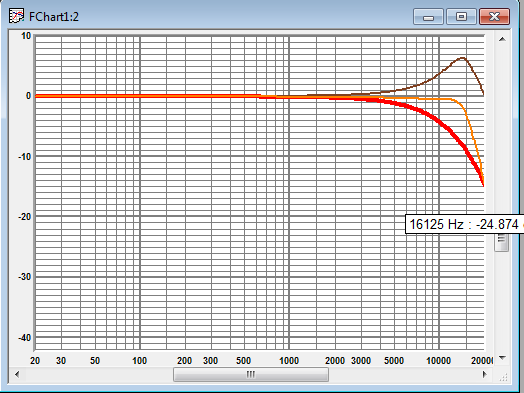Click the FChart window icon in title bar
Viewport: 524px width, 393px height.
(16, 16)
